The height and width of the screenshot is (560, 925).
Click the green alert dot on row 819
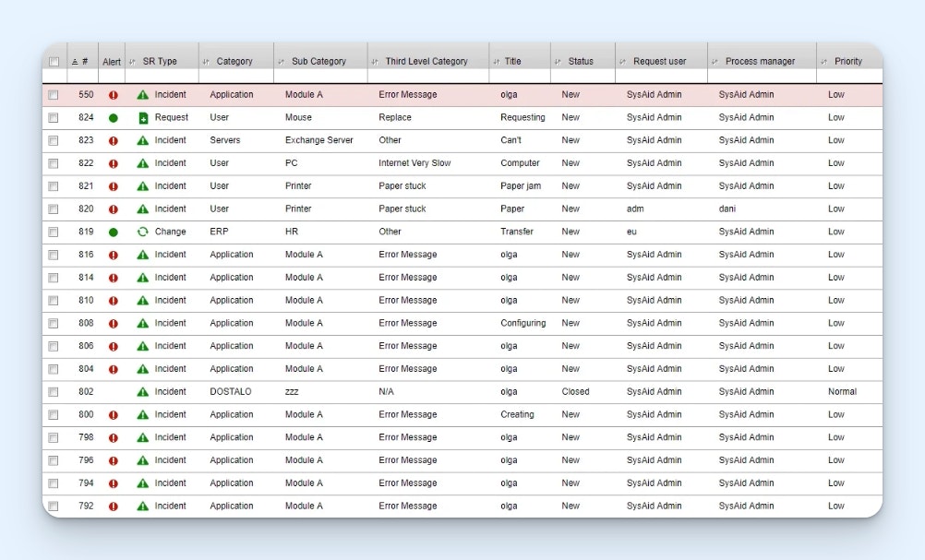click(113, 232)
